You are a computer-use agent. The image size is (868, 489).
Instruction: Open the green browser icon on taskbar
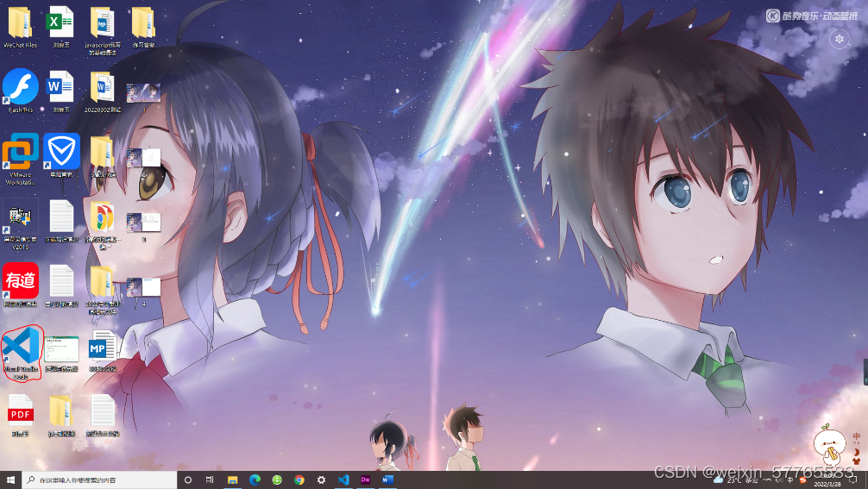click(277, 480)
